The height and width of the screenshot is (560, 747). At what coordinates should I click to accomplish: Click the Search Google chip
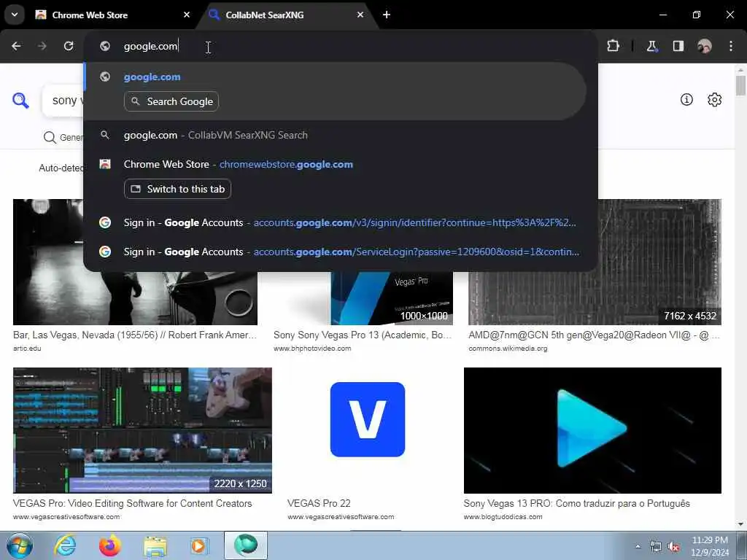tap(171, 101)
